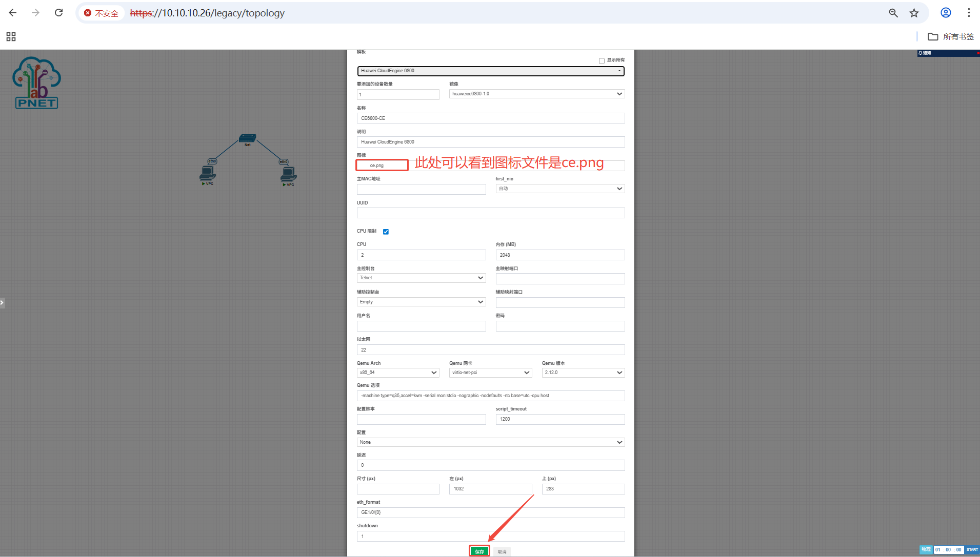Reload the current page
The width and height of the screenshot is (980, 557).
pyautogui.click(x=59, y=13)
